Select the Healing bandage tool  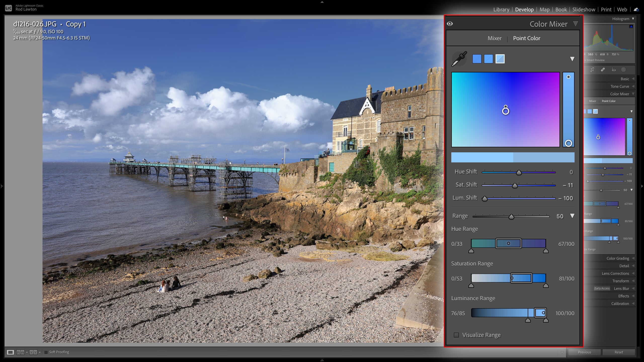coord(603,70)
